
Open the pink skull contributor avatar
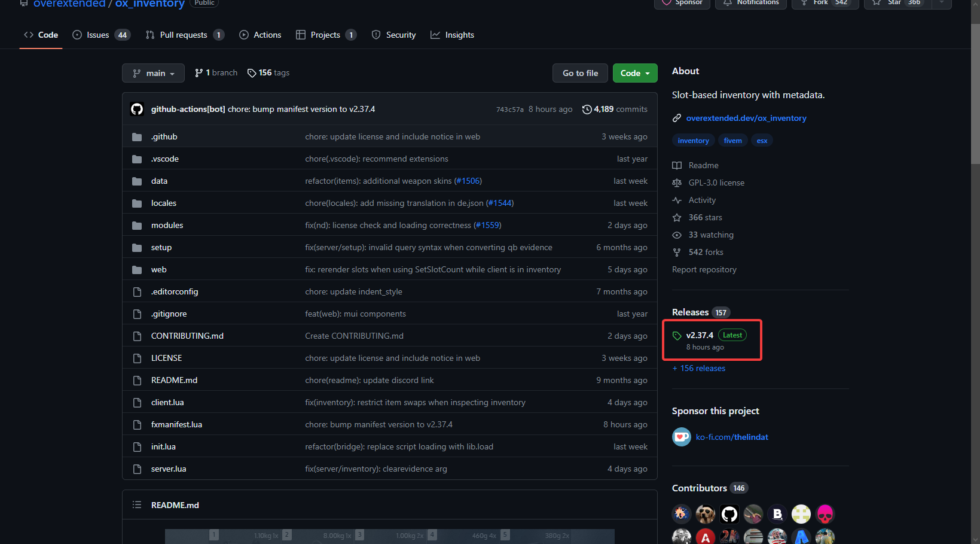pyautogui.click(x=825, y=514)
